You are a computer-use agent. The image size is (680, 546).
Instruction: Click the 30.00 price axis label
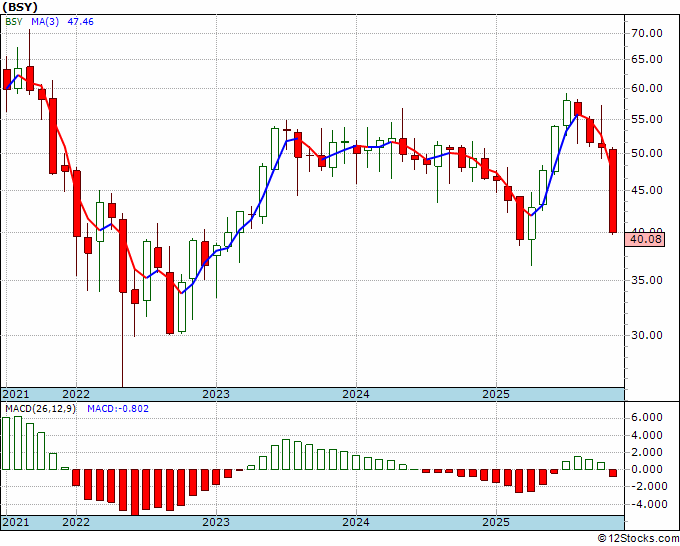[x=647, y=335]
